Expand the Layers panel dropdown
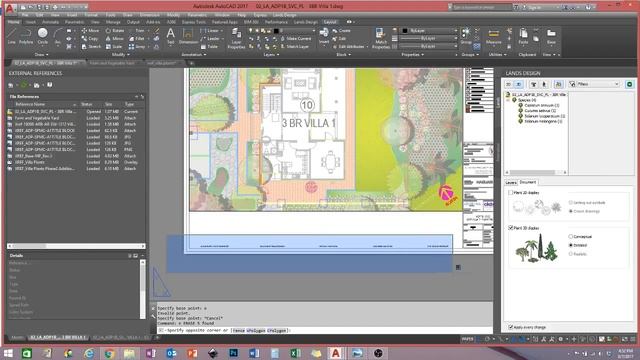The width and height of the screenshot is (640, 360). click(x=271, y=54)
